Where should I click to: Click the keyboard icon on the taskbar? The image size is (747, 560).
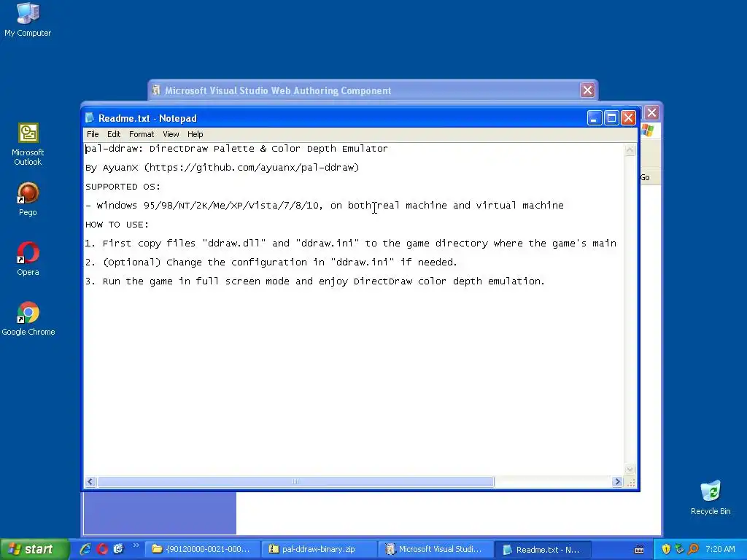(x=639, y=550)
